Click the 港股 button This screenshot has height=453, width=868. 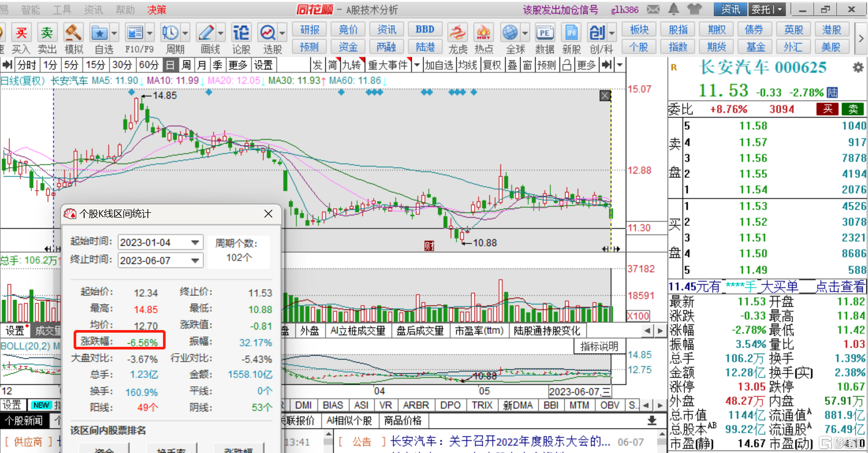(832, 30)
